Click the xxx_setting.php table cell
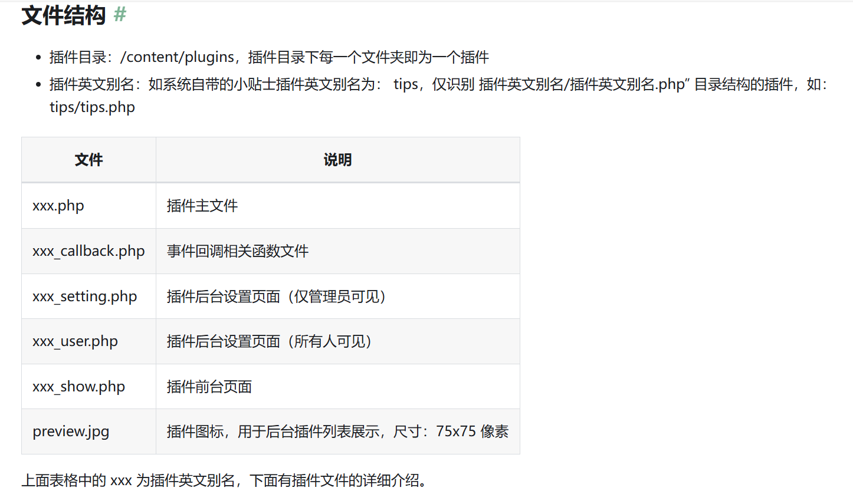This screenshot has width=853, height=504. click(x=84, y=297)
